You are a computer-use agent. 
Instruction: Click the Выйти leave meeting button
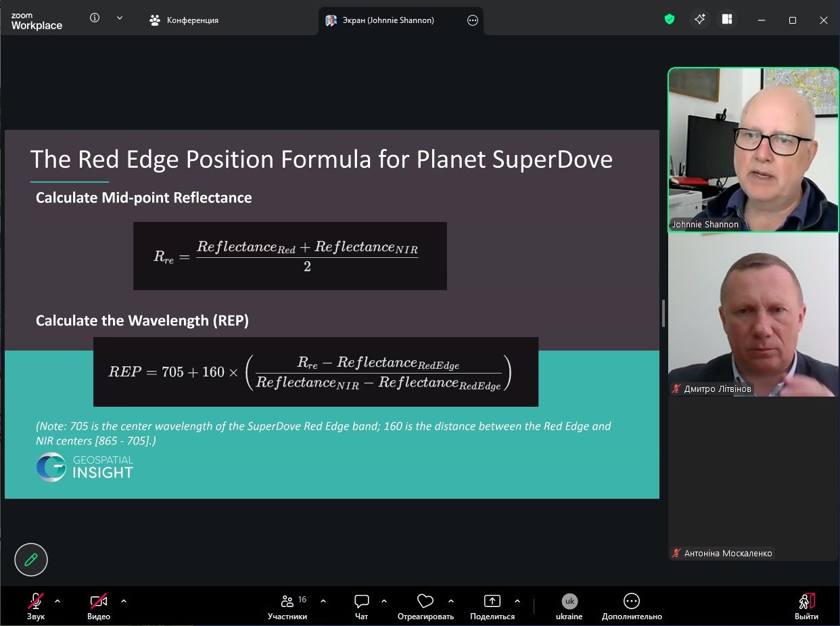[806, 606]
